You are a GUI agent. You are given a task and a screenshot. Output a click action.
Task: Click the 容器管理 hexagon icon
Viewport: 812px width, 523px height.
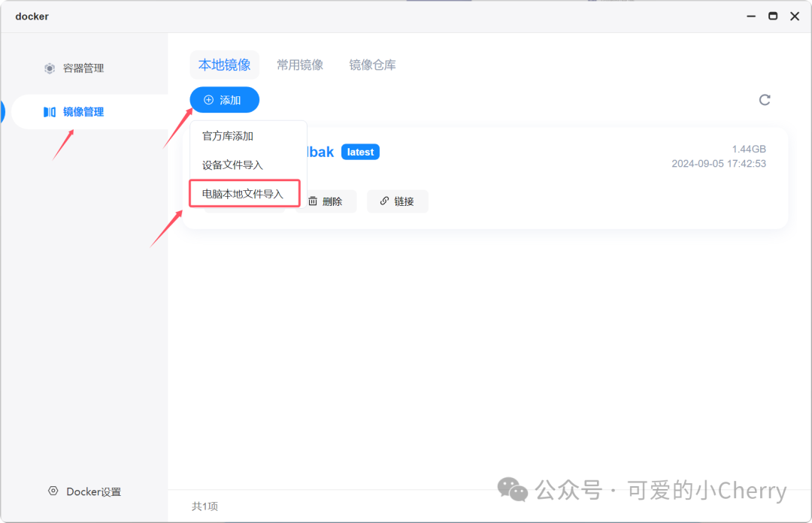[49, 68]
